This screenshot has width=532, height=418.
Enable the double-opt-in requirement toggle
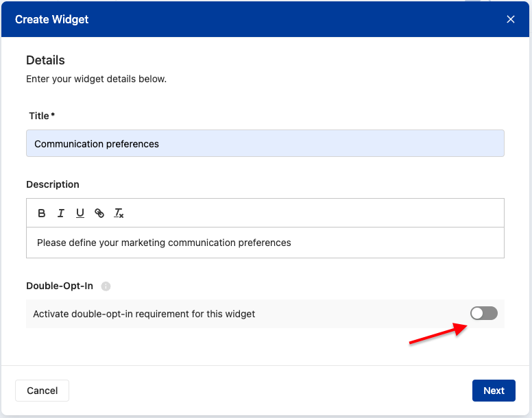tap(484, 313)
